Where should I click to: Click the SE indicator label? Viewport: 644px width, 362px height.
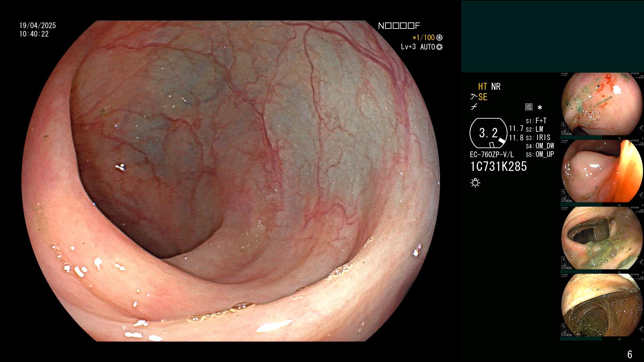[483, 97]
